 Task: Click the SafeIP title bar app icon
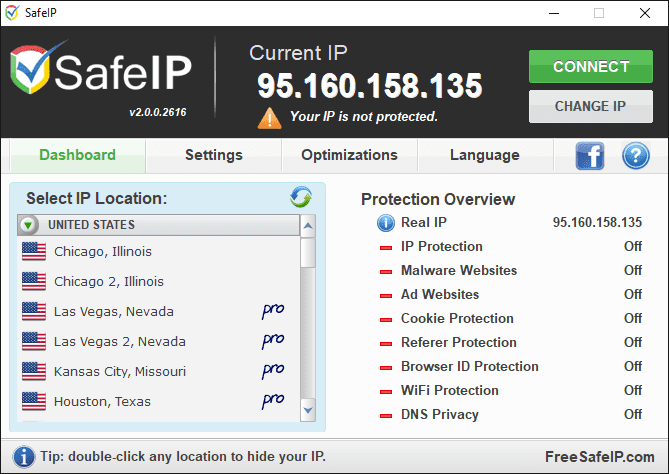(12, 13)
